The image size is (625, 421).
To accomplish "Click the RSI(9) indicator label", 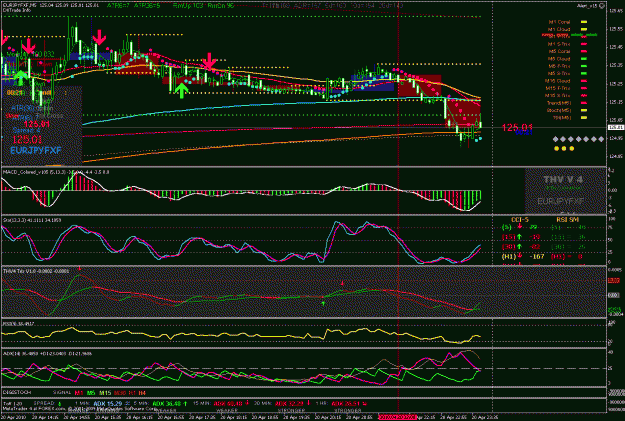I will (18, 324).
